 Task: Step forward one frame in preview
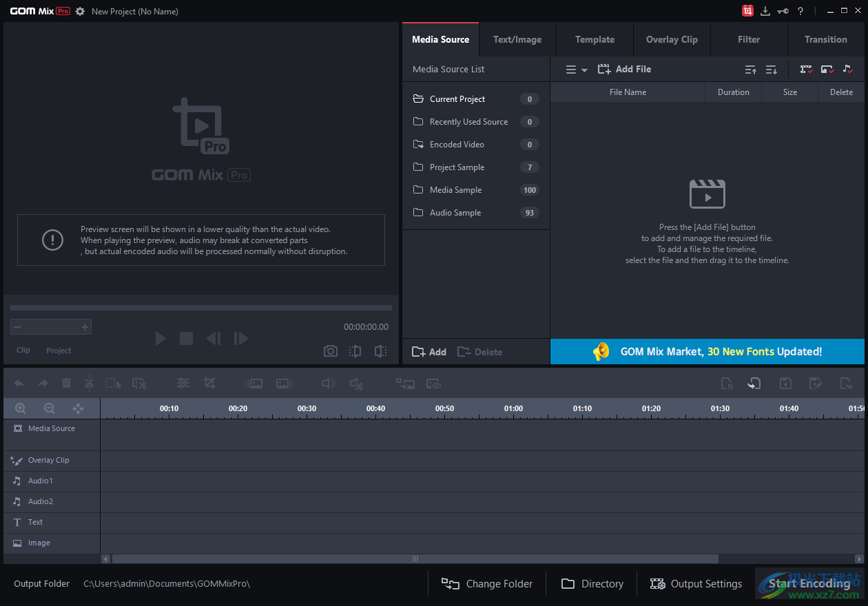pyautogui.click(x=240, y=338)
